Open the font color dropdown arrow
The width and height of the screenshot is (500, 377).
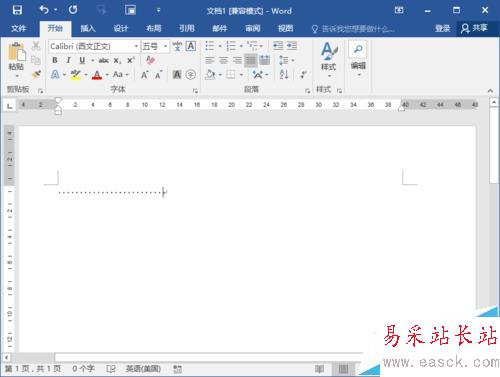[x=107, y=74]
